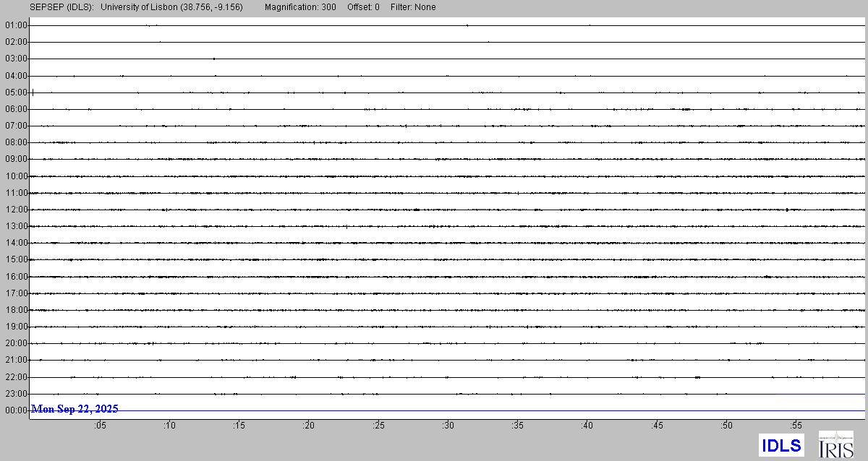The image size is (868, 461).
Task: Click the 23:00 hour label
Action: point(16,394)
